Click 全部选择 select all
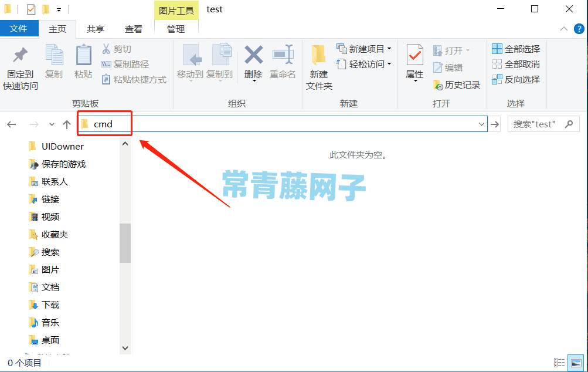The image size is (588, 372). 516,49
